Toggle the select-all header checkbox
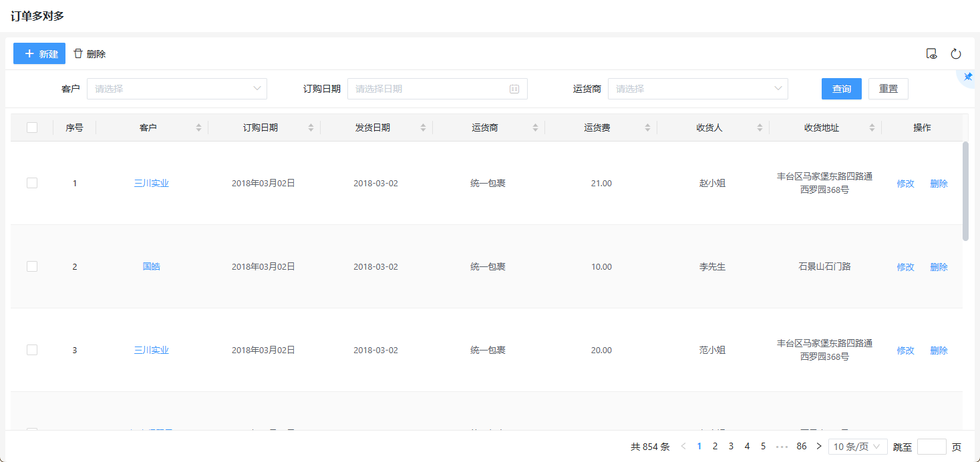Screen dimensions: 980x462 tap(32, 128)
